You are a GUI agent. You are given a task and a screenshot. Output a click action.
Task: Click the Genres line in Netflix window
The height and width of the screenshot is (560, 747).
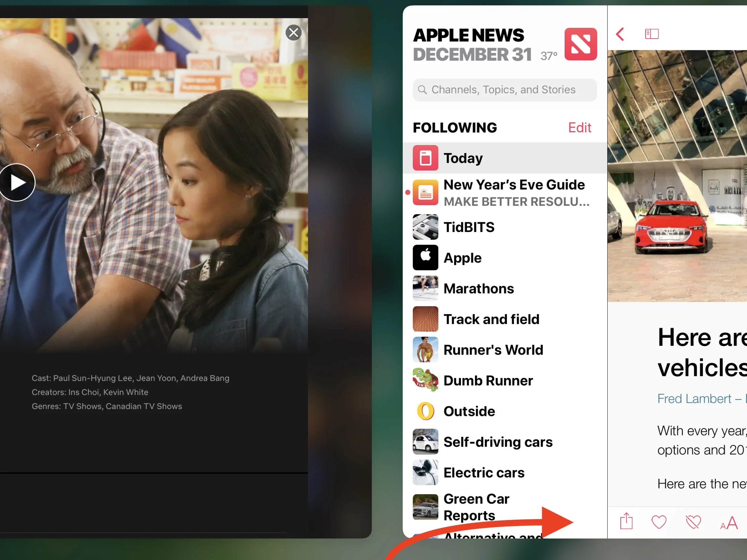click(x=107, y=407)
